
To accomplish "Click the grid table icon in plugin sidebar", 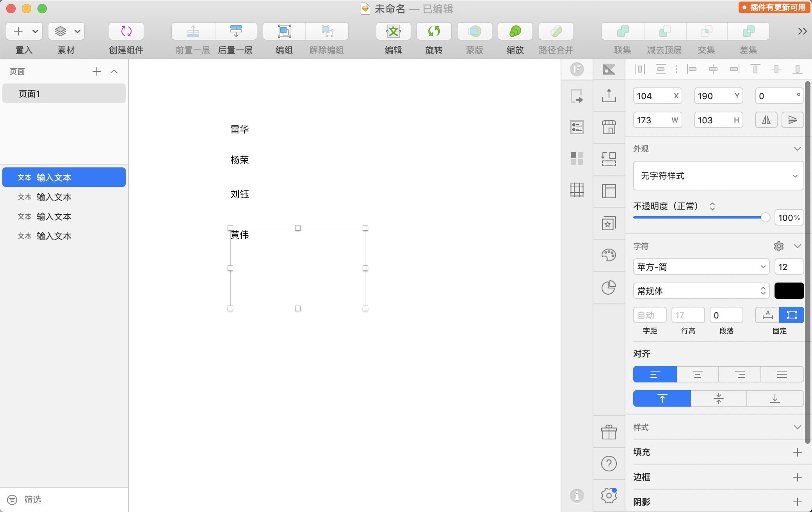I will coord(577,190).
